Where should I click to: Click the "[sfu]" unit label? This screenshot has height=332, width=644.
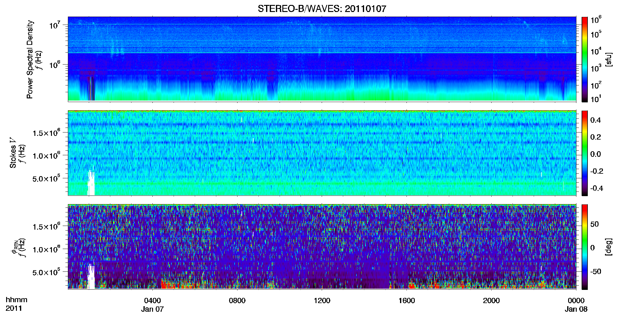[x=608, y=59]
